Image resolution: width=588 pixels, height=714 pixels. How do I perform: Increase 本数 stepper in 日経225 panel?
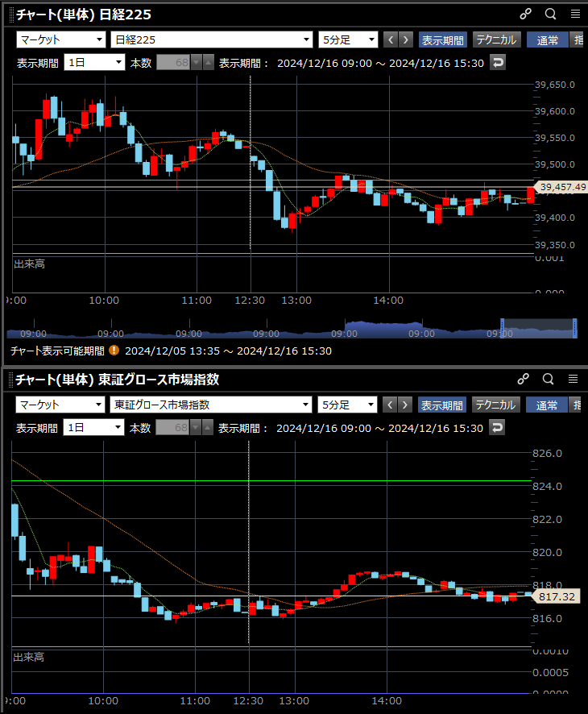point(208,62)
